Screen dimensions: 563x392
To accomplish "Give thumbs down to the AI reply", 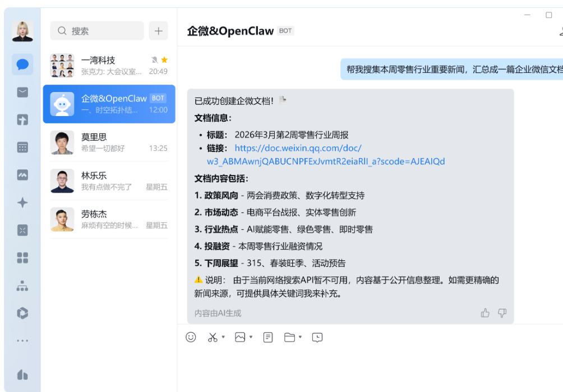I will 502,313.
